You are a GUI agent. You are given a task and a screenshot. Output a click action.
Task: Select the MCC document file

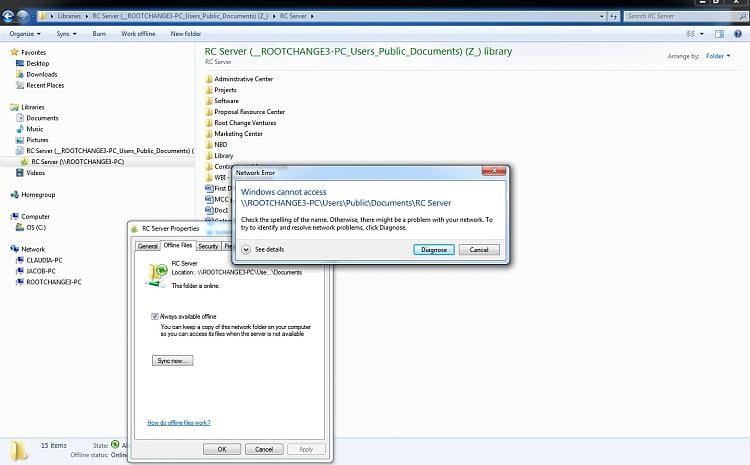(x=217, y=199)
